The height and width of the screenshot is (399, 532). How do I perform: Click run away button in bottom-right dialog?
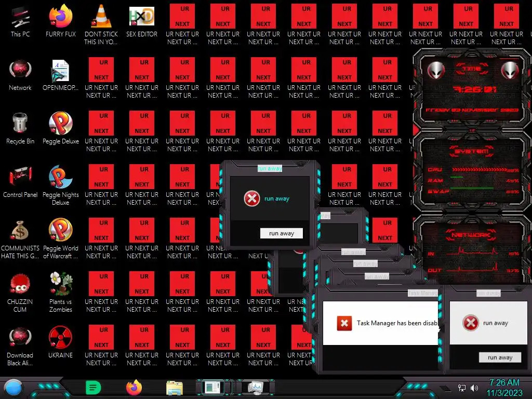pos(500,357)
